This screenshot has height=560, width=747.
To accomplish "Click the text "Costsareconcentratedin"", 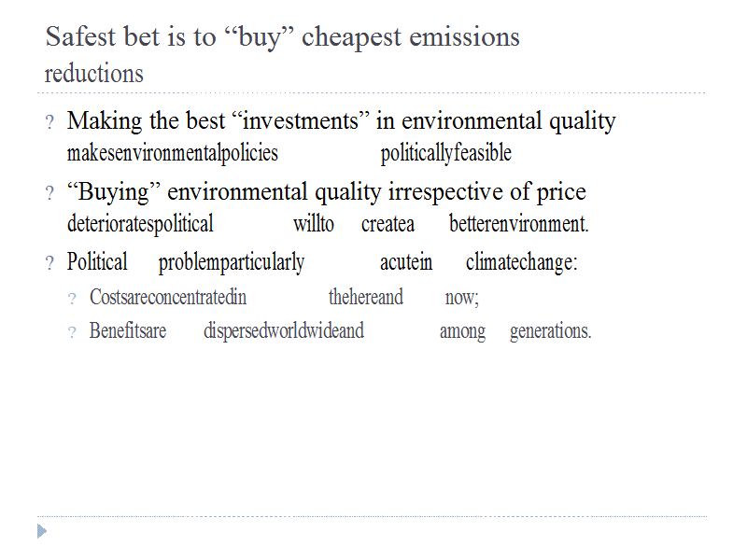I will tap(168, 298).
